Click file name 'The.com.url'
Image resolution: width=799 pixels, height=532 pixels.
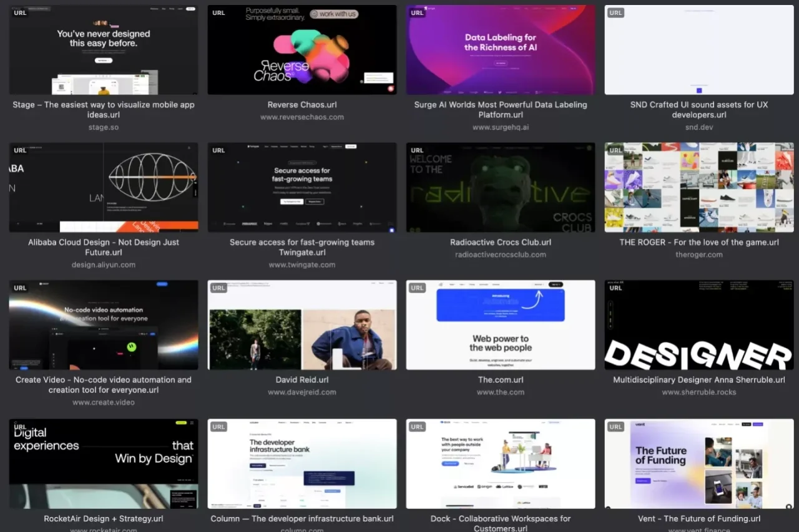[x=501, y=380]
